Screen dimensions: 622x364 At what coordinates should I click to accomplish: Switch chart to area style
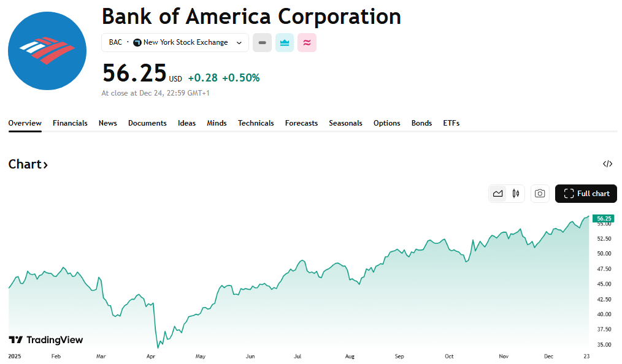click(x=498, y=194)
